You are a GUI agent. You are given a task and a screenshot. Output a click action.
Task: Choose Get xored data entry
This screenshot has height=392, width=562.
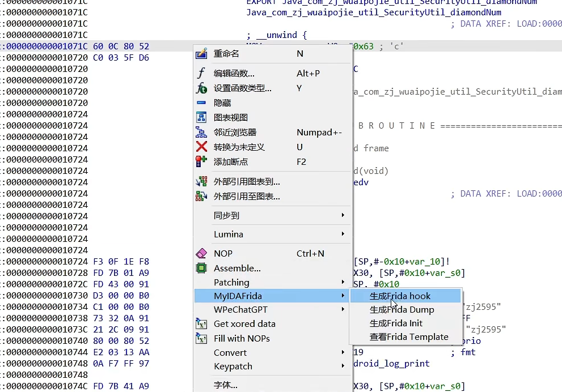(x=272, y=323)
